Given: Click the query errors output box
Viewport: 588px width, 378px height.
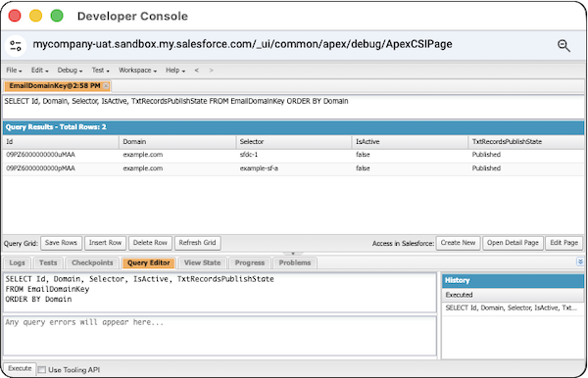Looking at the screenshot, I should tap(220, 336).
